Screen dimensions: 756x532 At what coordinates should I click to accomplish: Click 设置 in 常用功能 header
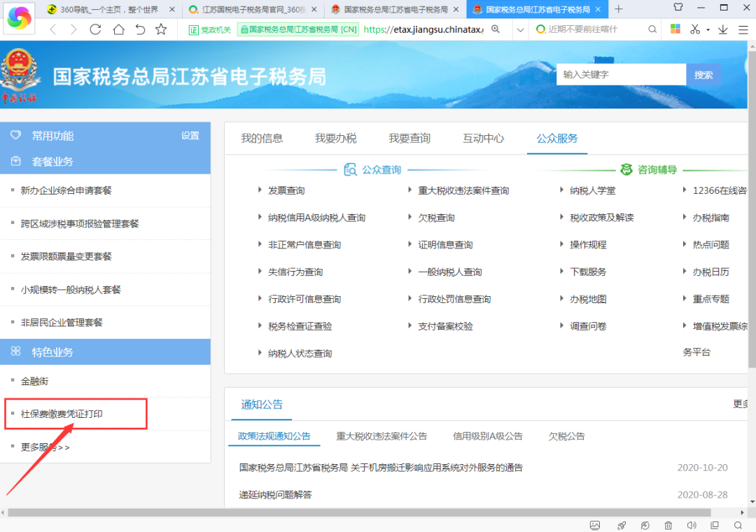point(190,136)
